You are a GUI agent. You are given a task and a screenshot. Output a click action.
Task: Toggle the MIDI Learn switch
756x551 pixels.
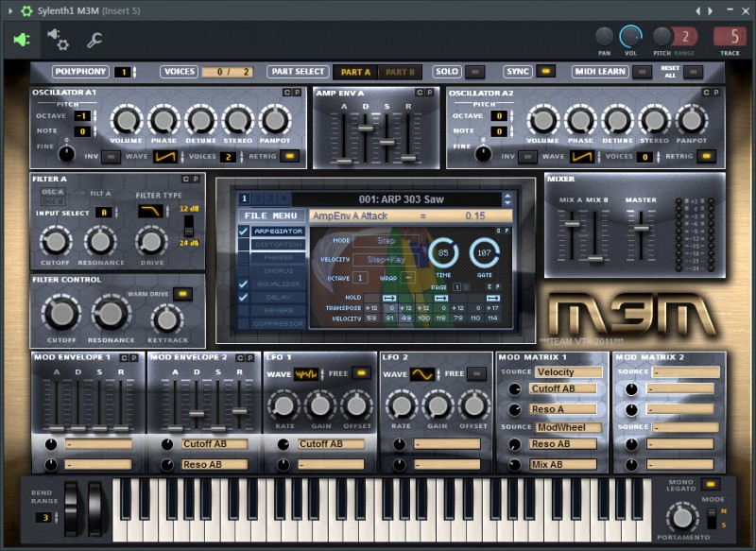click(x=643, y=72)
